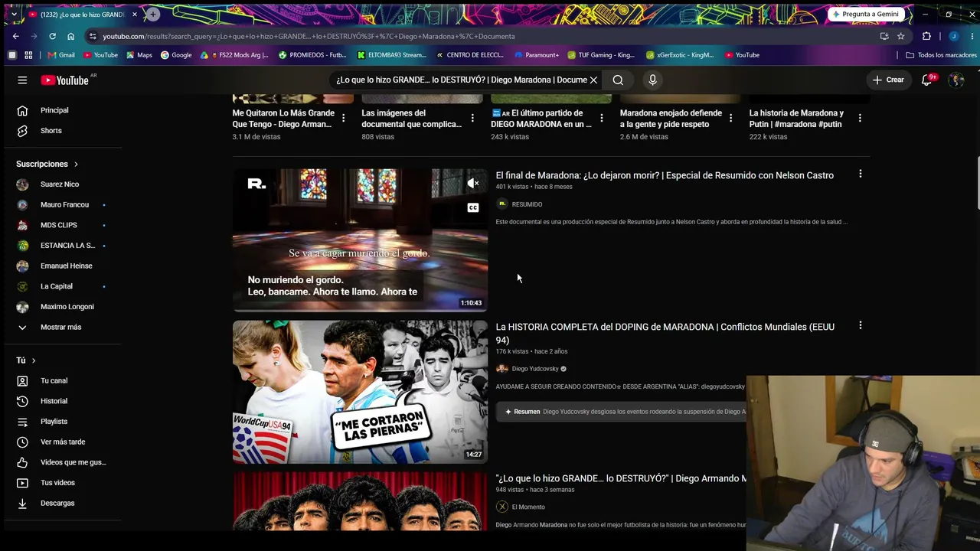Reload the page in the browser
The width and height of the screenshot is (980, 551).
click(52, 36)
